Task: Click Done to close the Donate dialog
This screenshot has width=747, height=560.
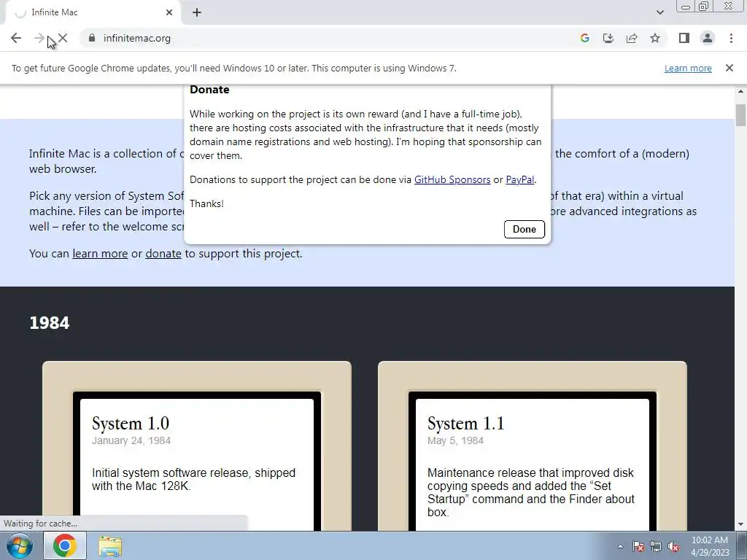Action: (524, 229)
